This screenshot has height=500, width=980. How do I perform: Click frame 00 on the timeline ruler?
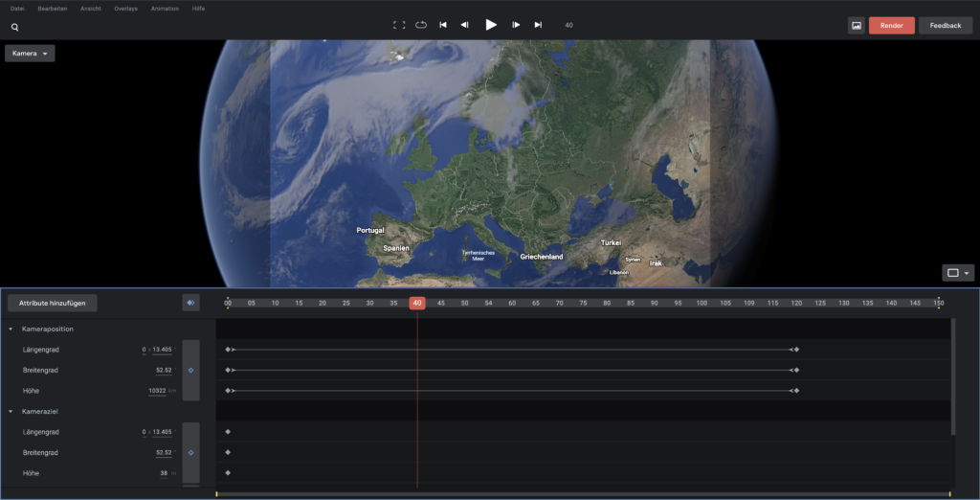point(228,303)
